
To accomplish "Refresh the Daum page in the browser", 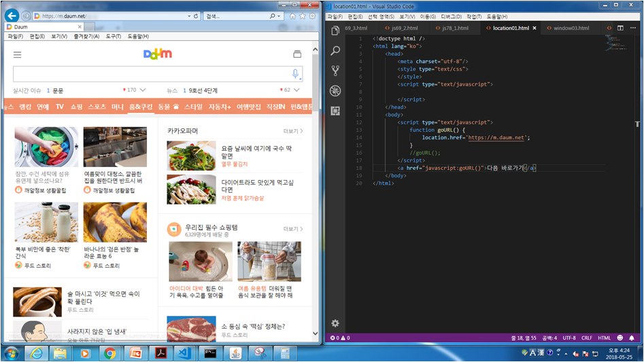I will 196,16.
